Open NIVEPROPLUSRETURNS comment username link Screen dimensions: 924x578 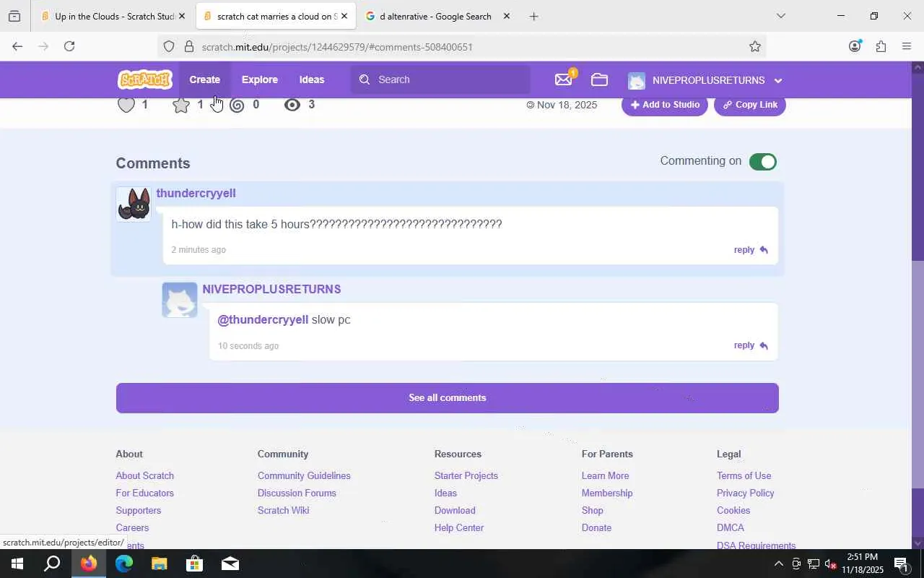click(x=271, y=289)
